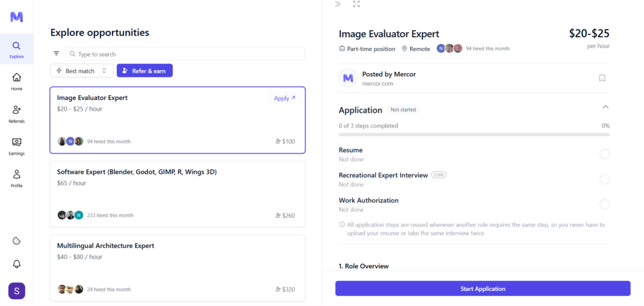Click the application progress bar
Viewport: 644px width, 306px height.
click(474, 135)
